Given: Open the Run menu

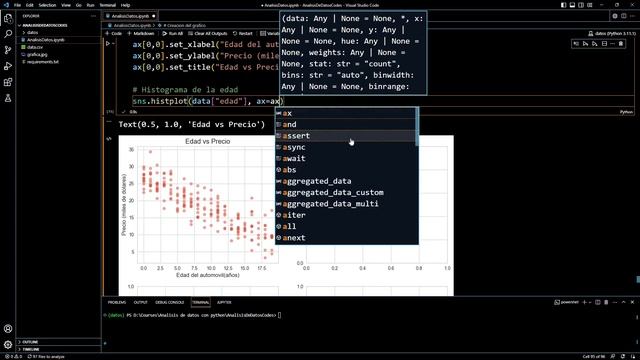Looking at the screenshot, I should (x=91, y=5).
